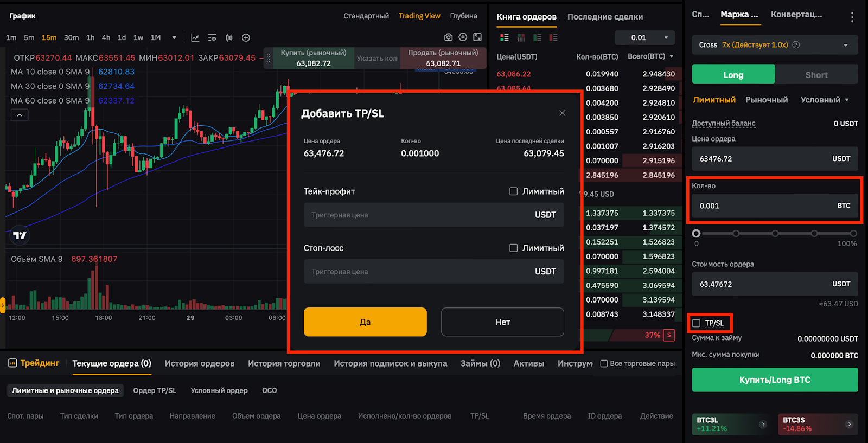The width and height of the screenshot is (868, 443).
Task: Click the Кол-во input with 0.001 BTC
Action: [775, 206]
